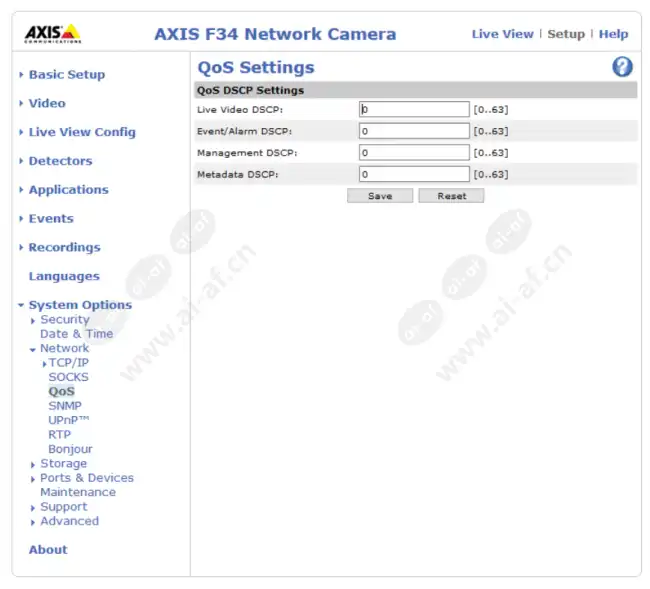Open Bonjour settings page
The width and height of the screenshot is (650, 589).
70,449
